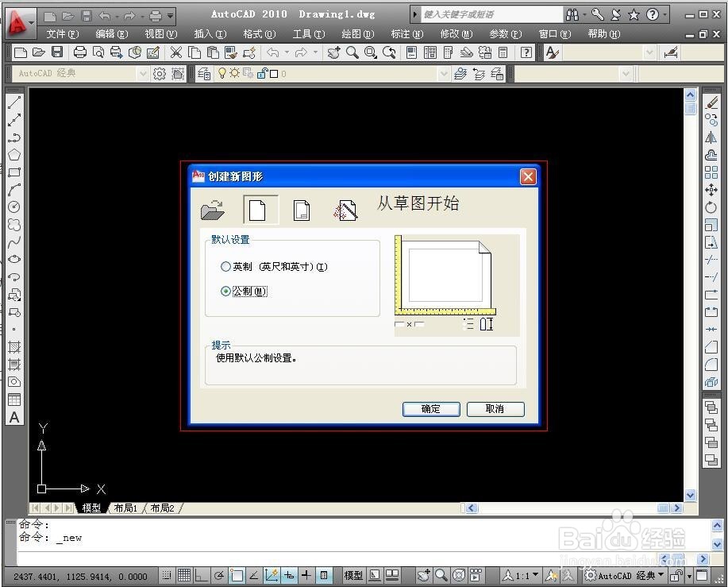Toggle the grid display in the status bar
This screenshot has height=587, width=728.
tap(184, 575)
